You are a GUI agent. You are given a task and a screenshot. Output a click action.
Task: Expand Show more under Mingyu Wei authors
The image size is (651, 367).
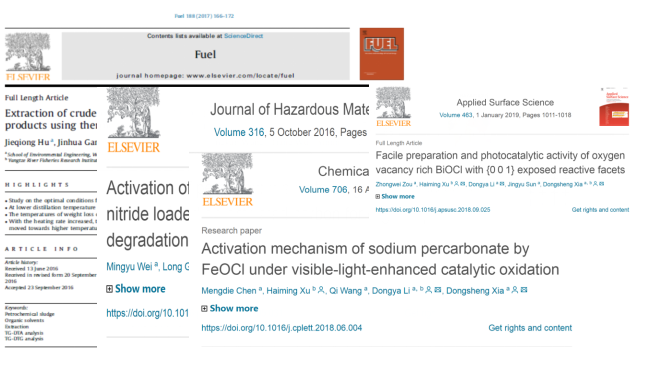136,289
